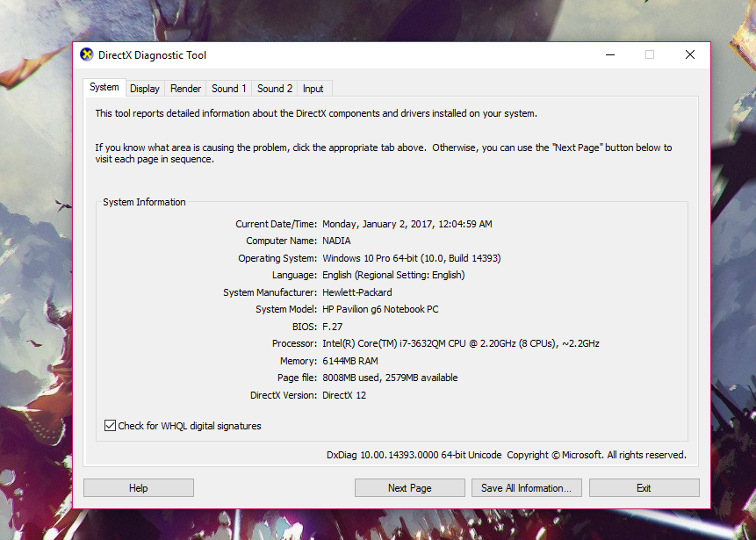Click the Exit button
This screenshot has width=756, height=540.
pos(644,488)
